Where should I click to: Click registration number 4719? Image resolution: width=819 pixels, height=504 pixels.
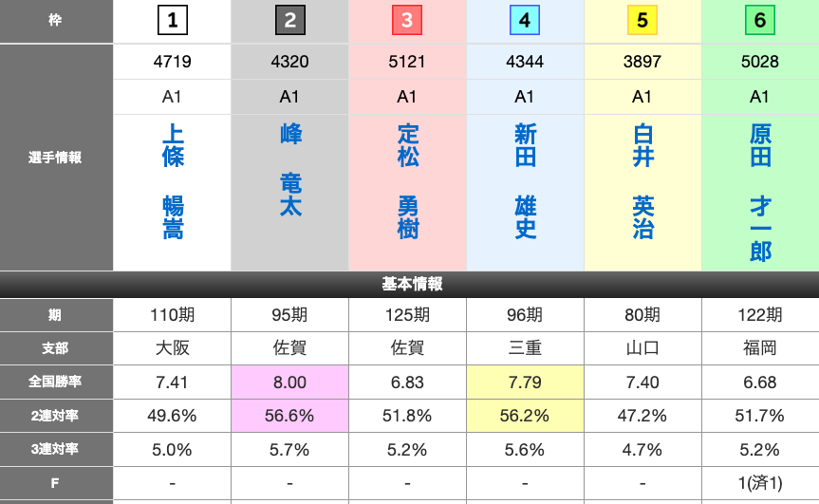[172, 62]
